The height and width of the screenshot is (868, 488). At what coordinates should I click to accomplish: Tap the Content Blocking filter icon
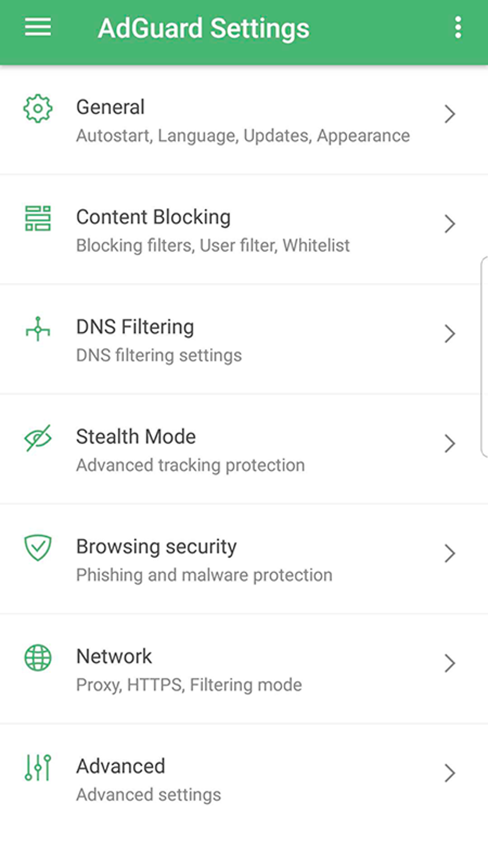(x=38, y=218)
